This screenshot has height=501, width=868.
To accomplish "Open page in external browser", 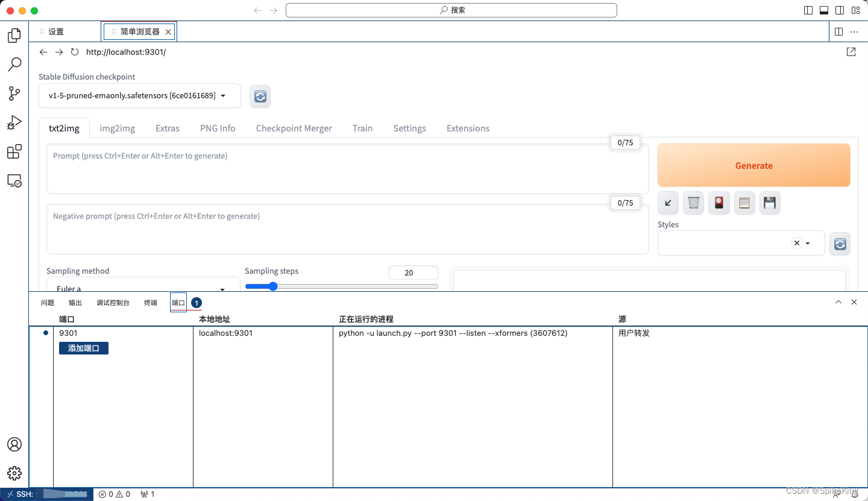I will tap(851, 52).
